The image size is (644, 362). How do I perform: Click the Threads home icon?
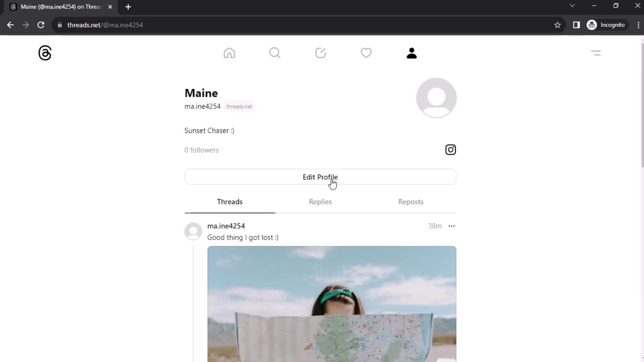pos(229,53)
